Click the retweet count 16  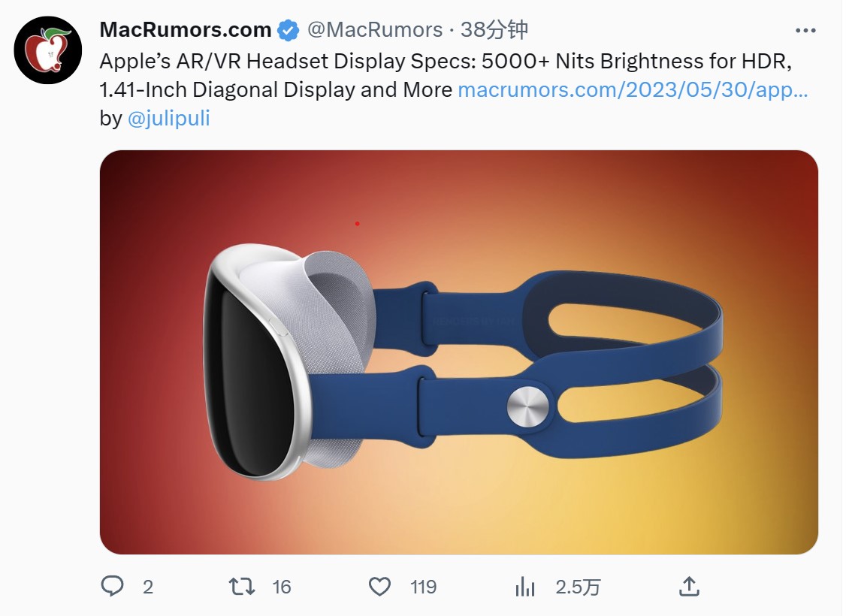click(281, 587)
